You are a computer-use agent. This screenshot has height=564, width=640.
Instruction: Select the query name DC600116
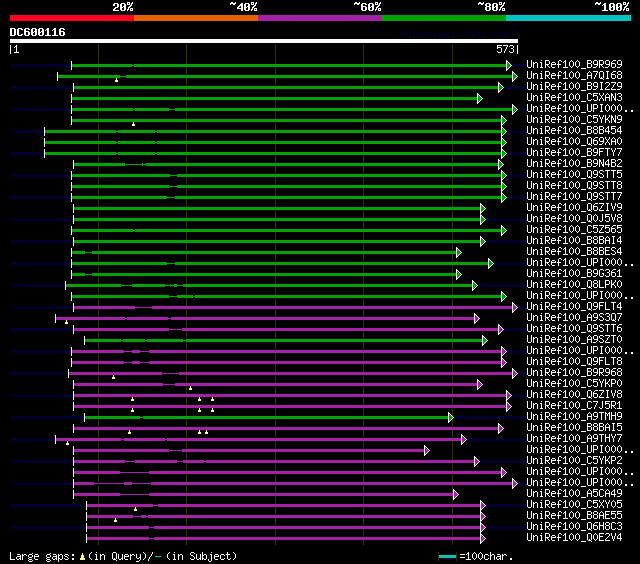point(38,32)
